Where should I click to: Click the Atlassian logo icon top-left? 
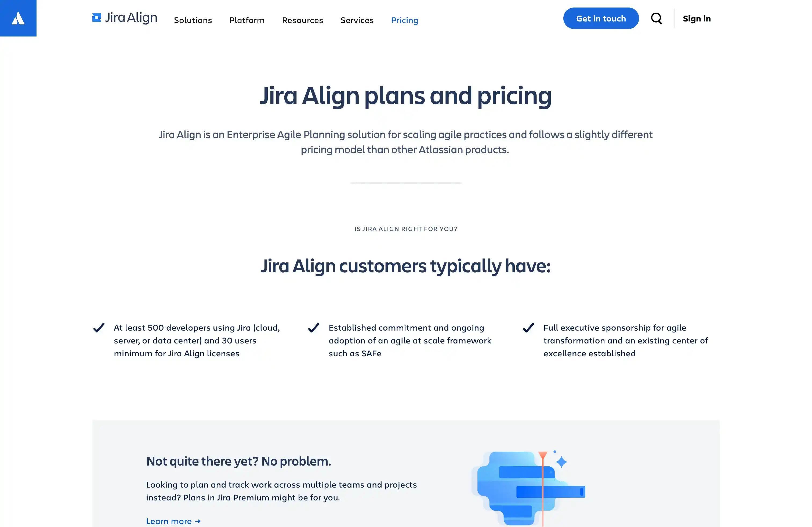pyautogui.click(x=18, y=18)
